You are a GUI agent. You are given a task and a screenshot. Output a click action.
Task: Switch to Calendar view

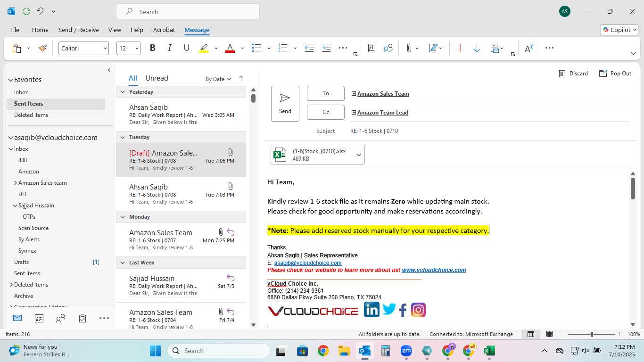[39, 318]
